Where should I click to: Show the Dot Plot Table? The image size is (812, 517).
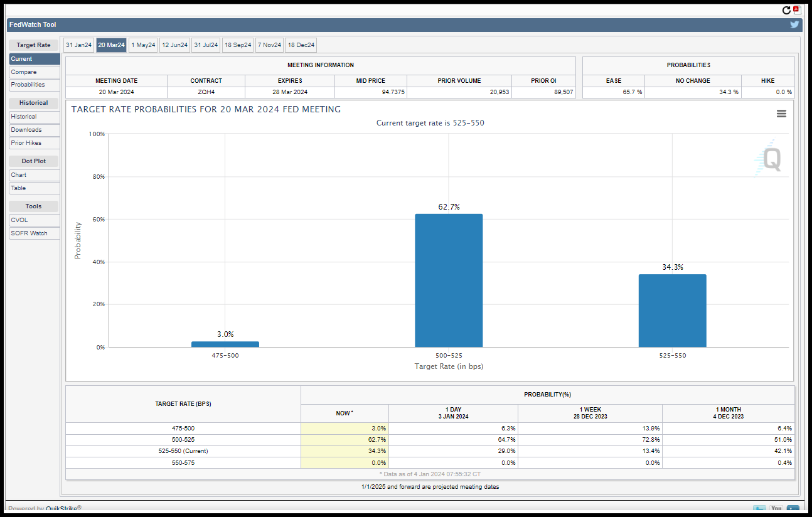tap(35, 188)
